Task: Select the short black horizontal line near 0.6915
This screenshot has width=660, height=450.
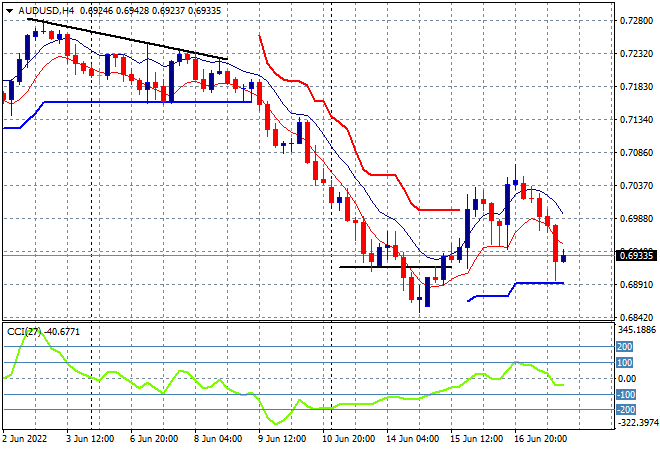Action: 396,267
